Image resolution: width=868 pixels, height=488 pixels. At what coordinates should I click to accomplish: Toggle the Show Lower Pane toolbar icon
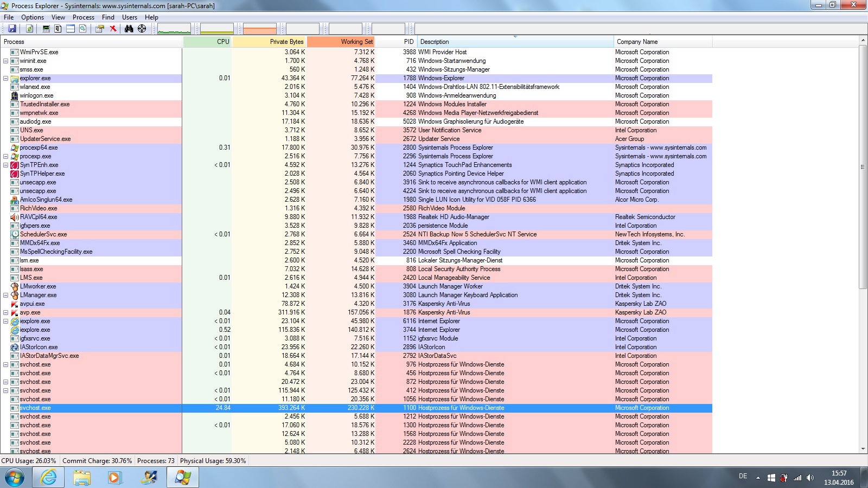71,29
